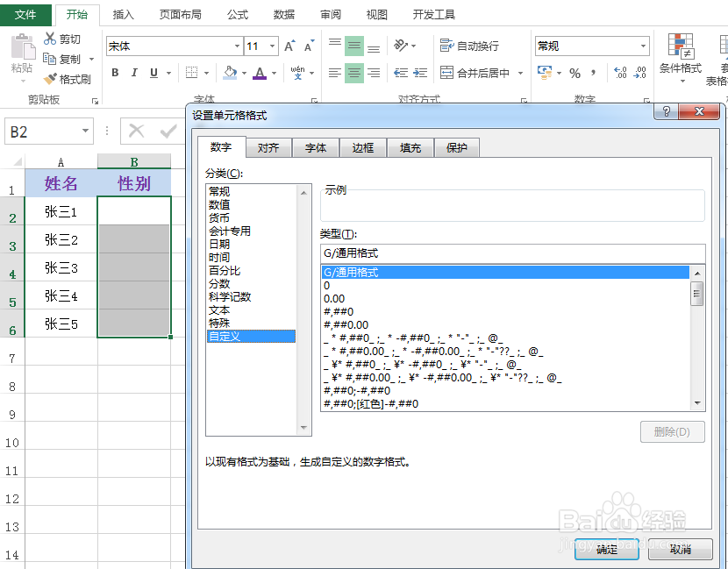The height and width of the screenshot is (569, 728).
Task: Click the 确定 button
Action: [x=605, y=549]
